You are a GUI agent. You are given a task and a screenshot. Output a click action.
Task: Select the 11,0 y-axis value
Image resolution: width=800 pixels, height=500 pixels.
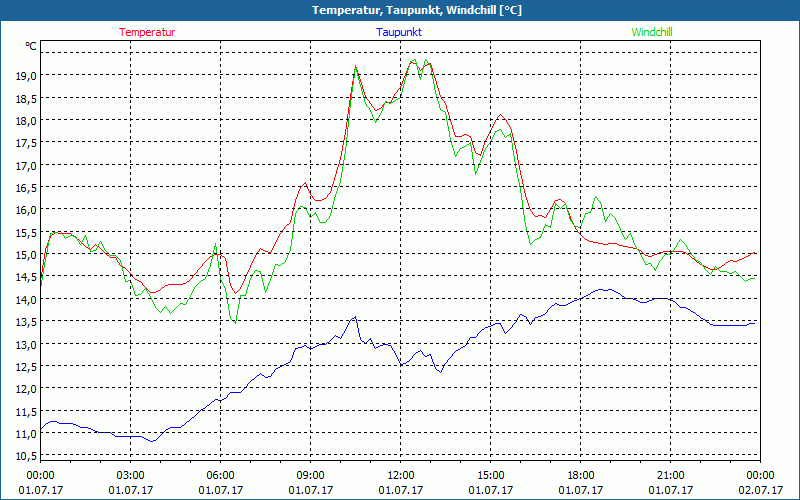27,434
